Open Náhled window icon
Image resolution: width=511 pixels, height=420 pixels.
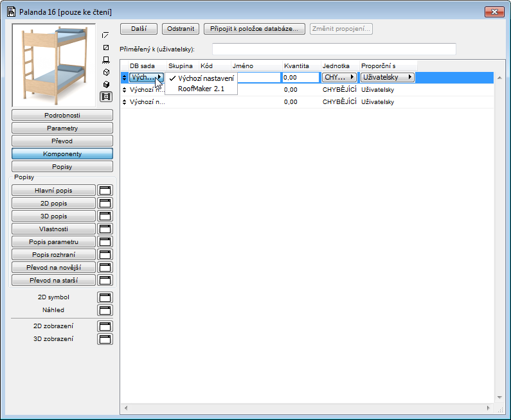[105, 310]
